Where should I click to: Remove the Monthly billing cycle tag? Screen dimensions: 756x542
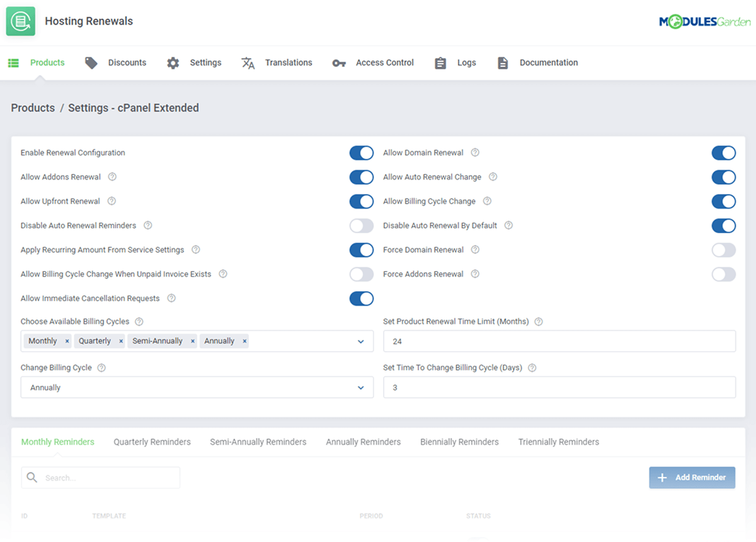(67, 341)
